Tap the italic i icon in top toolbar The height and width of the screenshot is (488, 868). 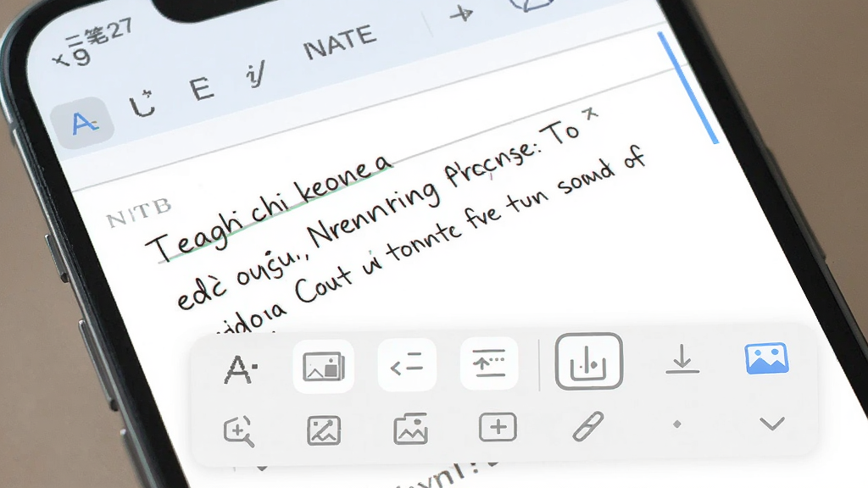tap(255, 75)
